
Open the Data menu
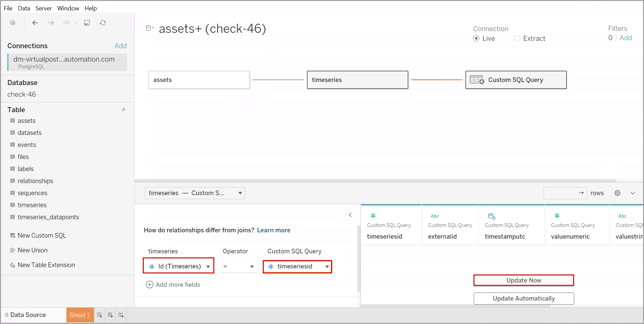[x=24, y=8]
